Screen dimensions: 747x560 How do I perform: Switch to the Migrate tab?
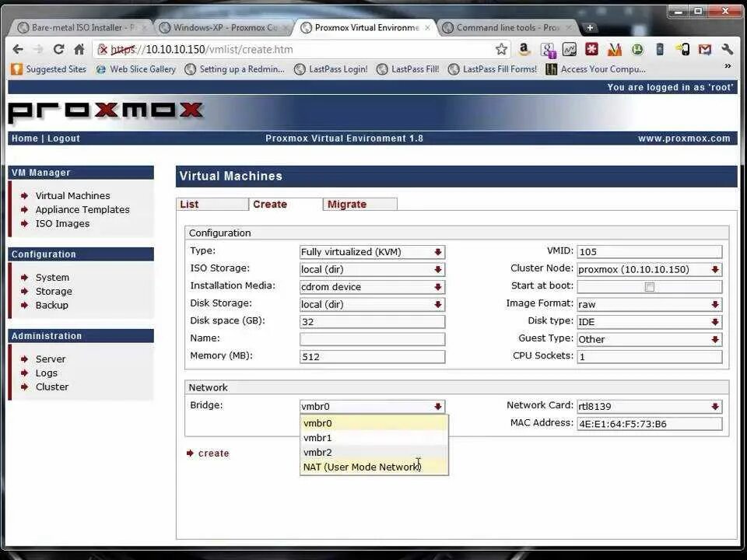click(x=359, y=205)
